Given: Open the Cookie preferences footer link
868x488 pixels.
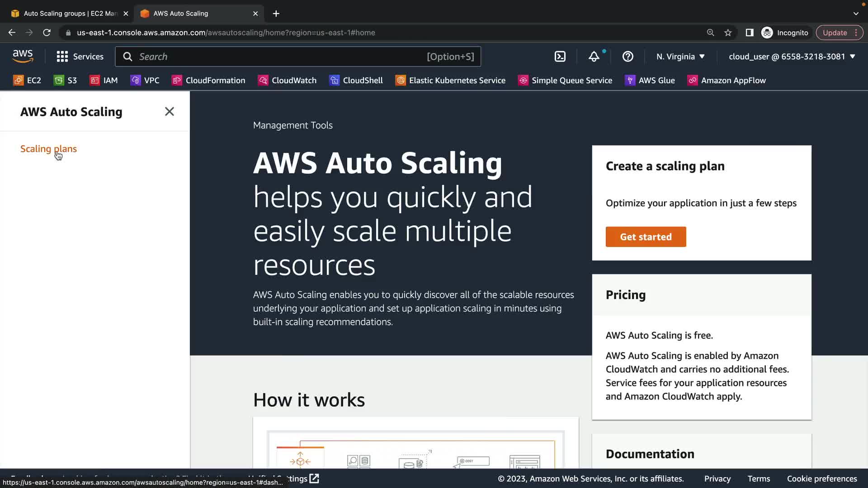Looking at the screenshot, I should pos(821,479).
